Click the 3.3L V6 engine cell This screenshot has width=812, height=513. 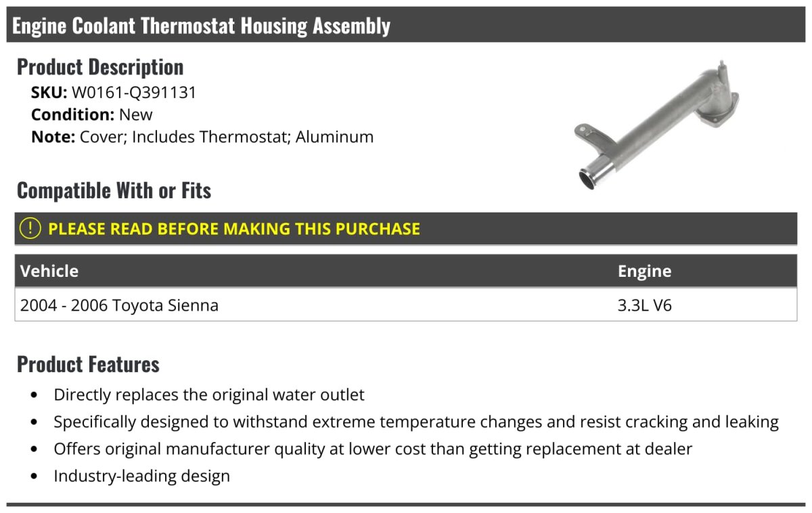644,305
